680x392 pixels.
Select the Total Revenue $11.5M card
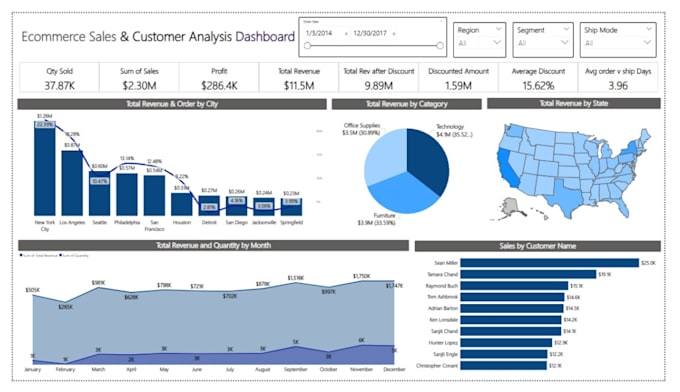pyautogui.click(x=299, y=78)
